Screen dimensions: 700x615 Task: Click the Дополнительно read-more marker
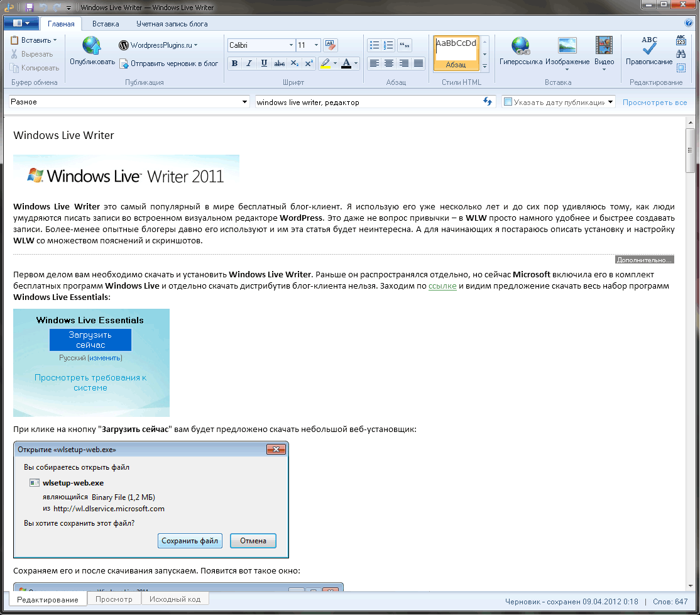click(644, 260)
